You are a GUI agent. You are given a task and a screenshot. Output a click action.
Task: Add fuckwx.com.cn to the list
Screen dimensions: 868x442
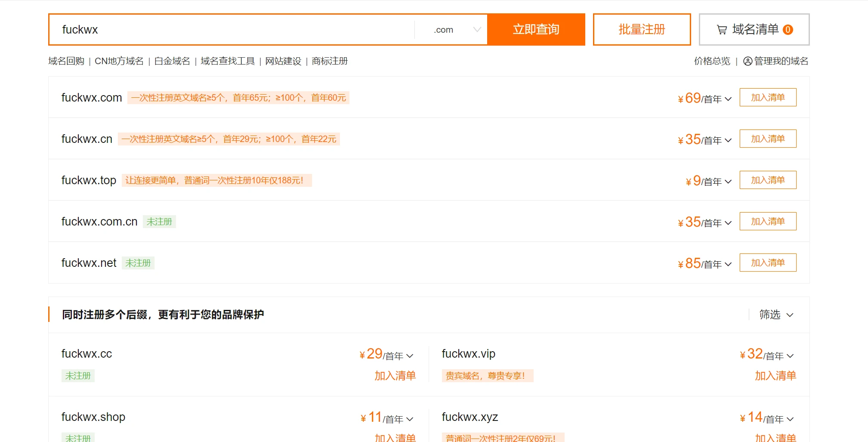click(x=768, y=221)
